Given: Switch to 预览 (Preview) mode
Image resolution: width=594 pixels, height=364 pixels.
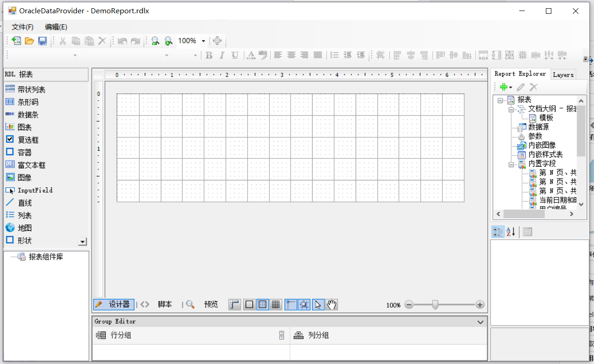Looking at the screenshot, I should point(211,304).
